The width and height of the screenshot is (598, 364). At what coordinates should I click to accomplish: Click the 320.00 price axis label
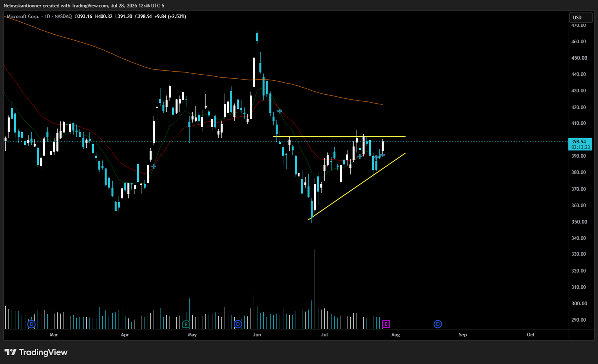tap(578, 271)
